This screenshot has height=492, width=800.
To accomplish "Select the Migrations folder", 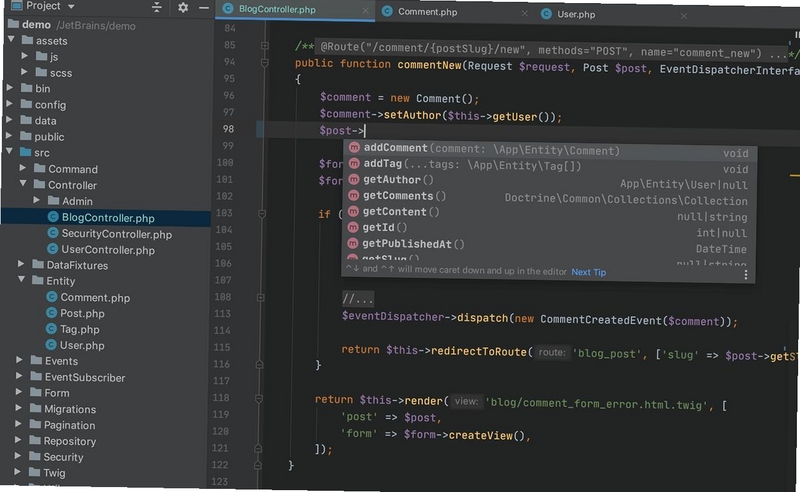I will click(x=62, y=409).
